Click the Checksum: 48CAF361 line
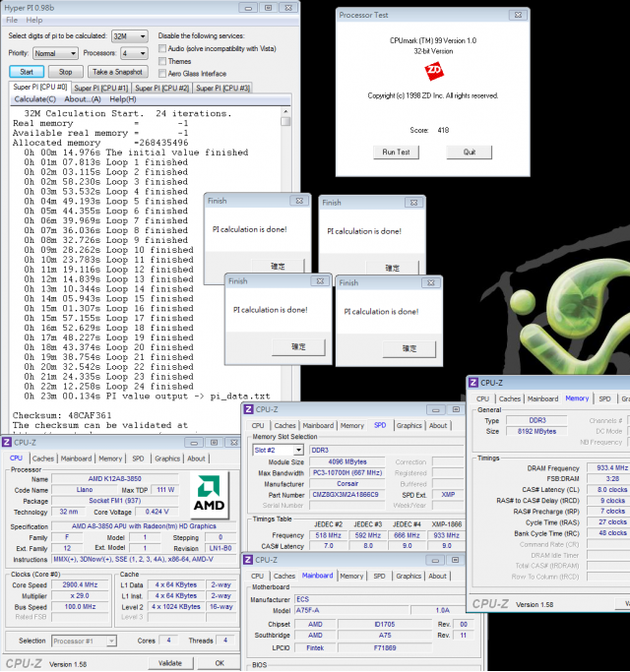This screenshot has height=672, width=630. point(62,415)
